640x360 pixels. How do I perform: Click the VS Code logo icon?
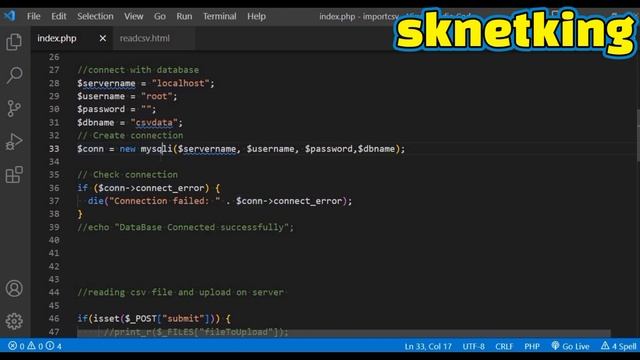[x=10, y=16]
